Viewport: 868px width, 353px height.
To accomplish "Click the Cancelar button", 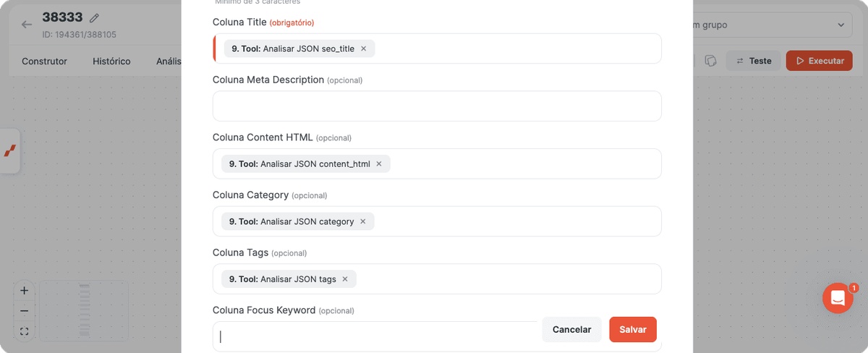I will point(571,329).
